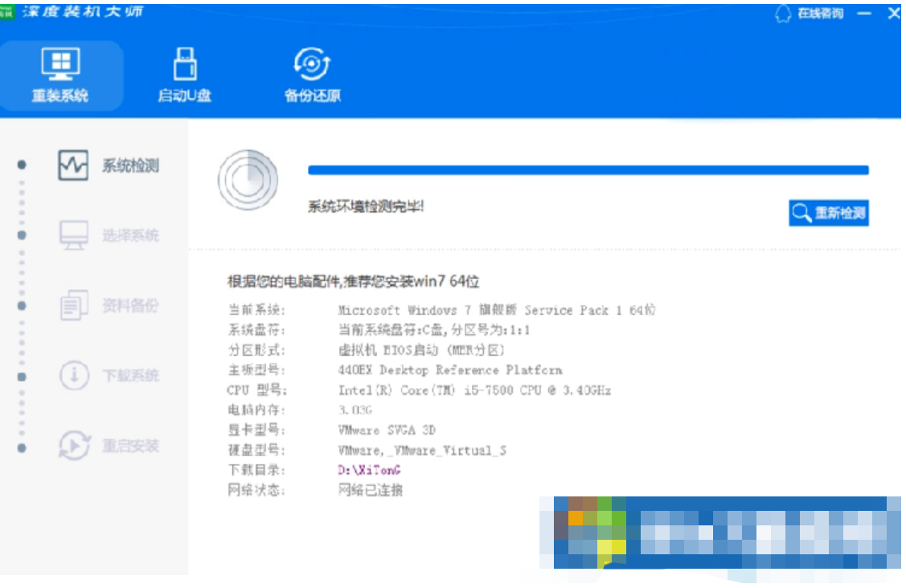Go to the 重启安装 step
The image size is (906, 588).
coord(130,446)
